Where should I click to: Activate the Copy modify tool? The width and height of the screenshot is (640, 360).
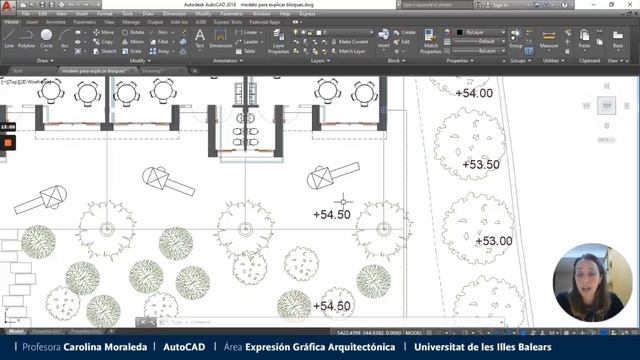click(x=103, y=42)
